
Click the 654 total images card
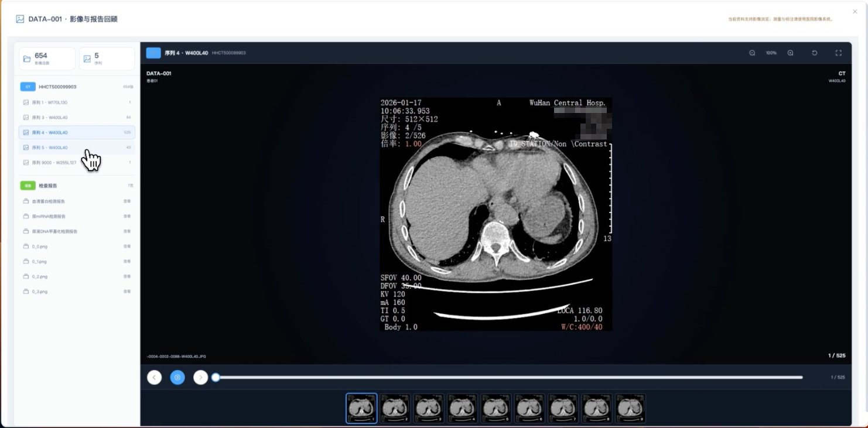[x=47, y=59]
